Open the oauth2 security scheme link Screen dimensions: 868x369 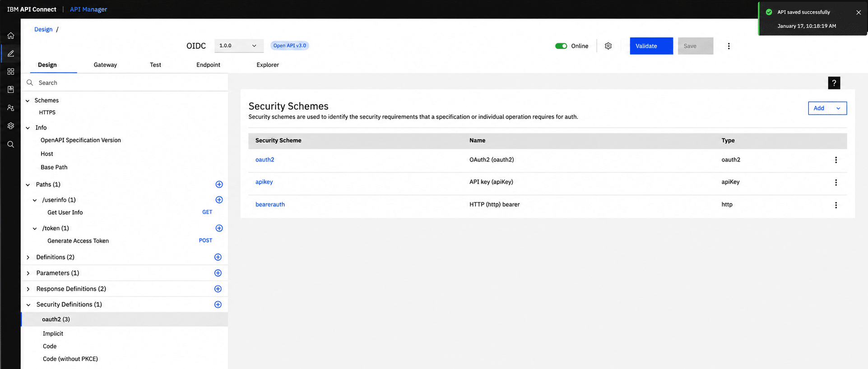pyautogui.click(x=265, y=159)
